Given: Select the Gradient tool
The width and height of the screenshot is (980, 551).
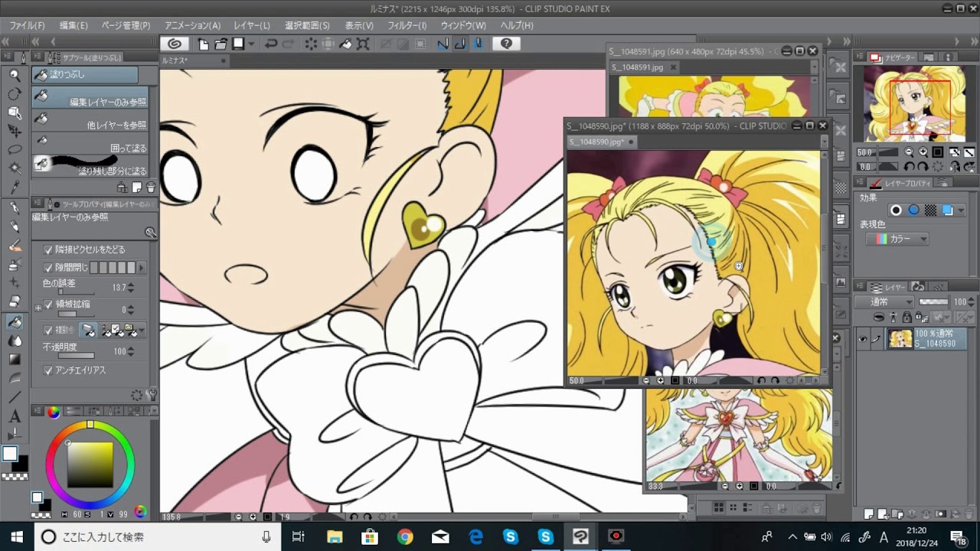Looking at the screenshot, I should click(x=15, y=360).
